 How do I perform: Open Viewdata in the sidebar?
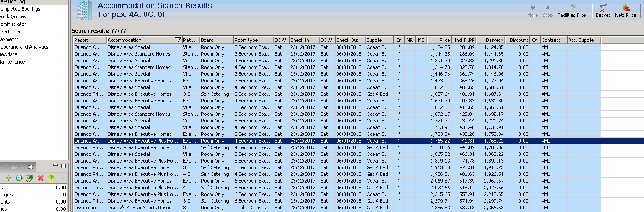pos(8,54)
